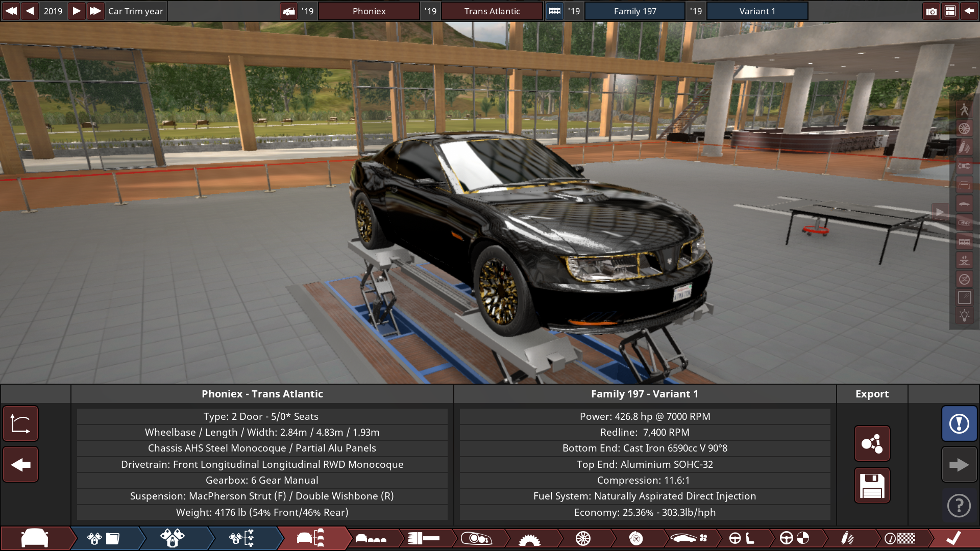Viewport: 980px width, 551px height.
Task: Jump forward with the double-right year arrow
Action: coord(95,11)
